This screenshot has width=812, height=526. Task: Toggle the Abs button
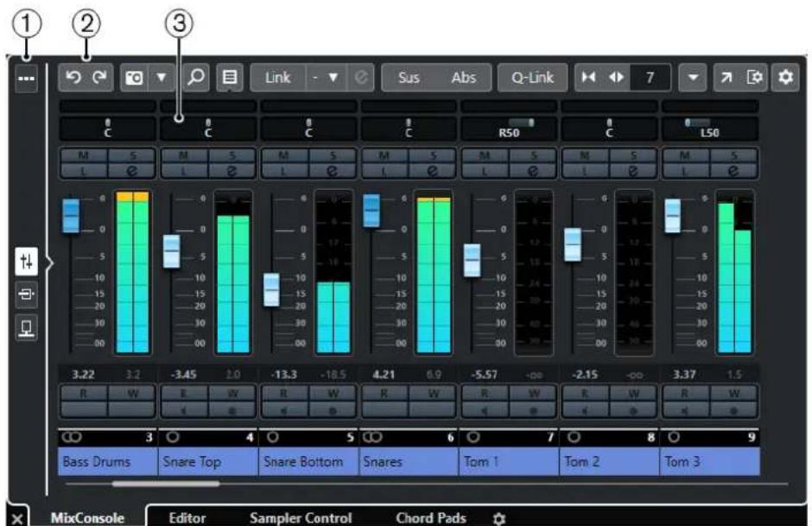click(x=464, y=78)
